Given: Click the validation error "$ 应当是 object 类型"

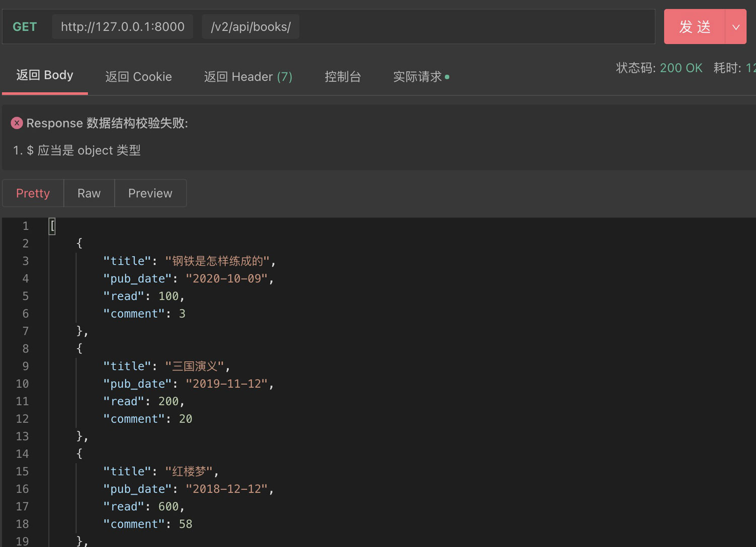Looking at the screenshot, I should [x=83, y=151].
